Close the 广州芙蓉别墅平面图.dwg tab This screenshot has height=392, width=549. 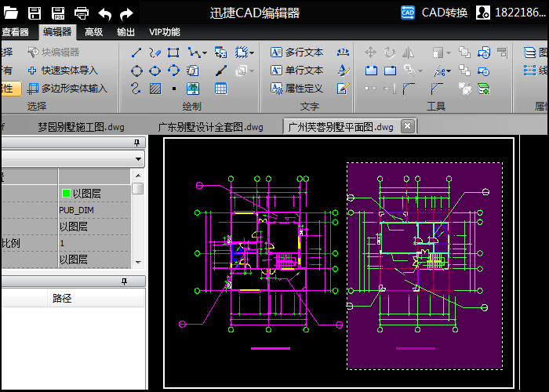[407, 126]
